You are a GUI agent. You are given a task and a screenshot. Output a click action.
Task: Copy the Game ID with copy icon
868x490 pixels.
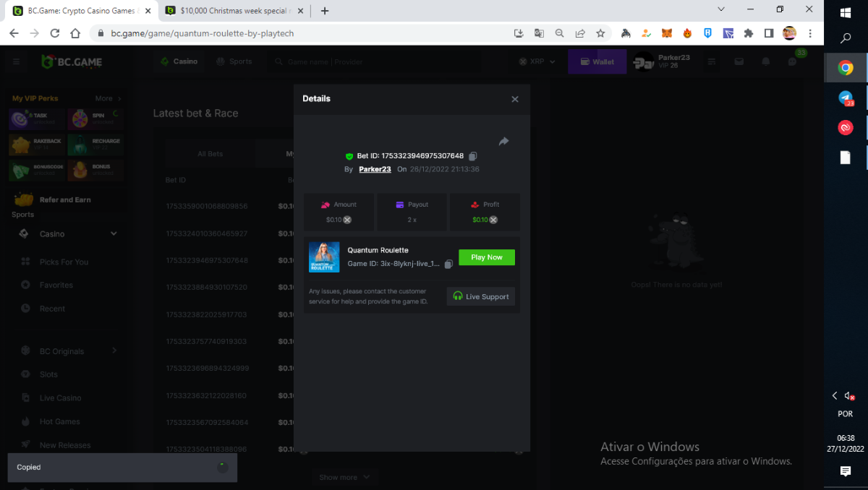point(448,265)
